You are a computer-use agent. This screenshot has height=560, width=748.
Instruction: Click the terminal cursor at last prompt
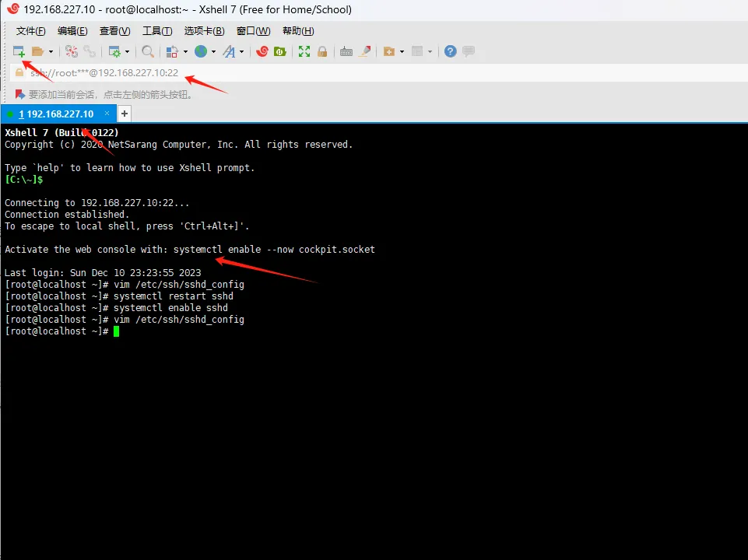(117, 331)
